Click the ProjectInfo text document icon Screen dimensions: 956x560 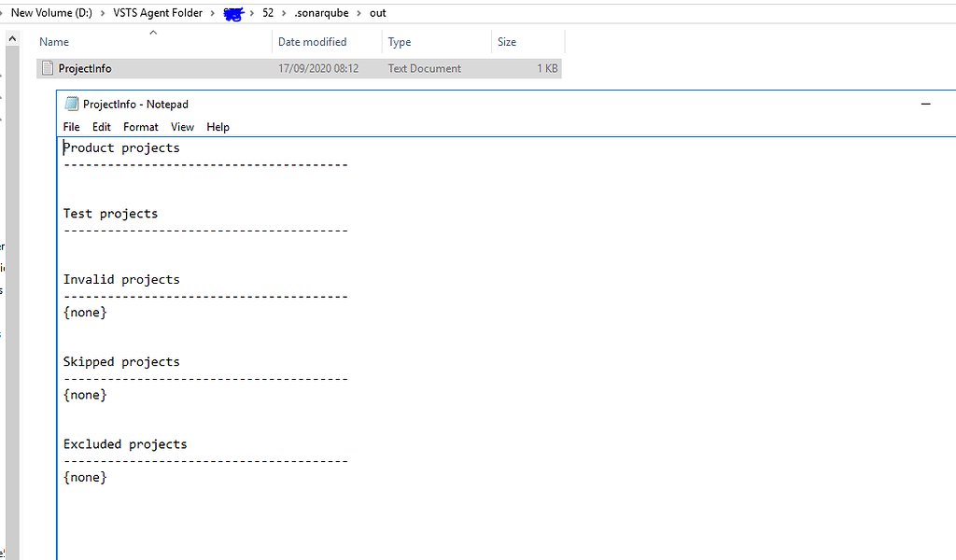47,68
